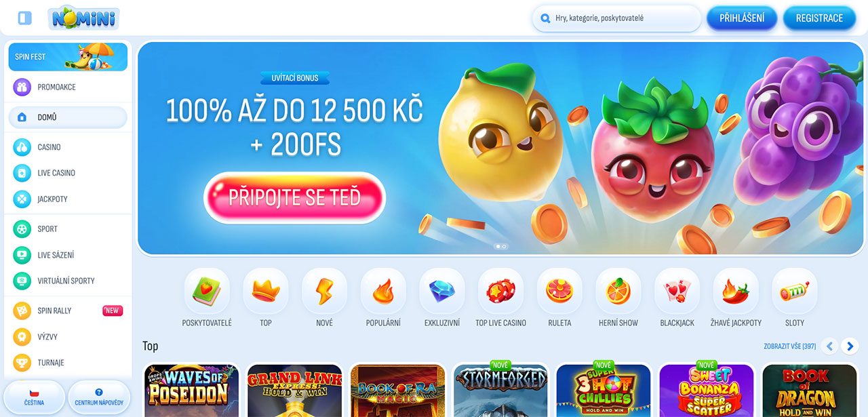The height and width of the screenshot is (417, 868).
Task: Open the Čeština language selector
Action: coord(35,397)
